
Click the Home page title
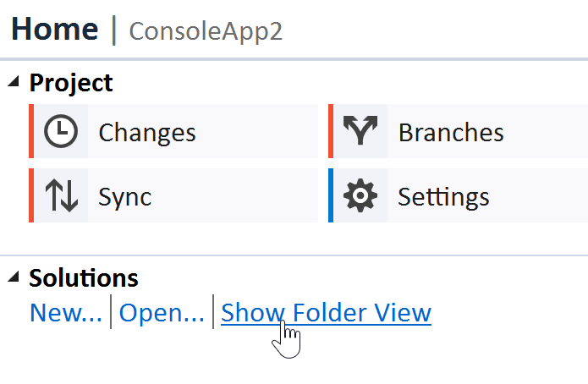click(54, 30)
